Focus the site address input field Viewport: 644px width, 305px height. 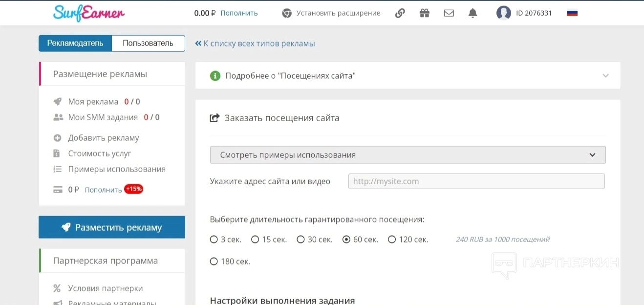point(476,181)
